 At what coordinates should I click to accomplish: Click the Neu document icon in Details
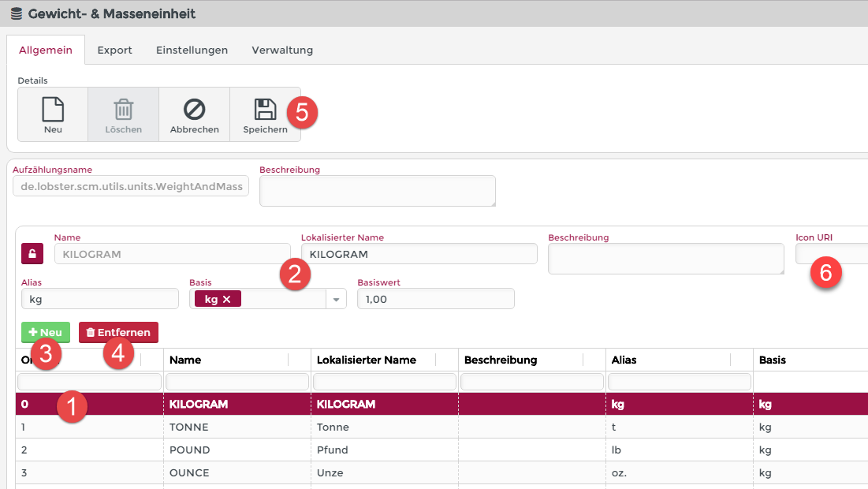point(53,109)
